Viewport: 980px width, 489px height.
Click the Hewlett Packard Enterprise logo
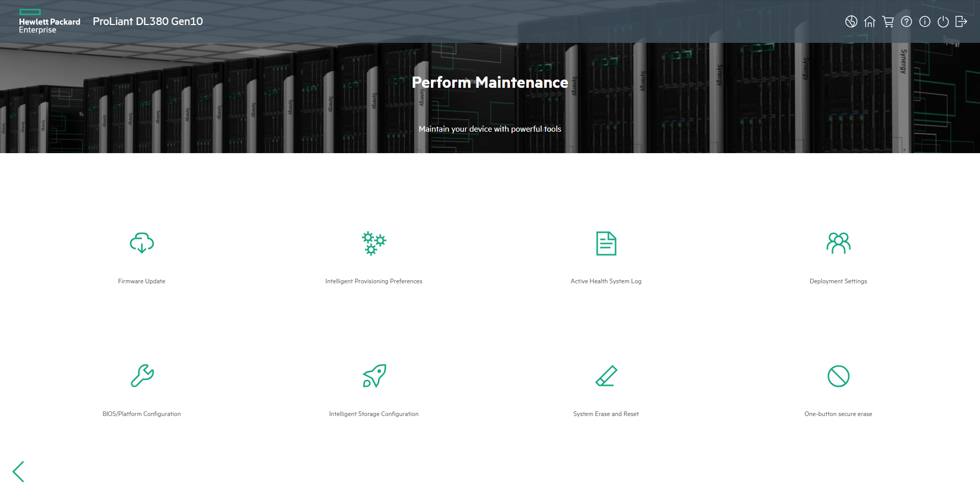point(49,21)
